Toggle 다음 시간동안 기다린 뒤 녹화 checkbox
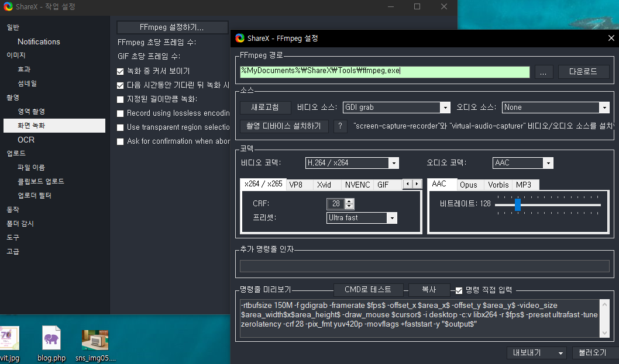The image size is (619, 364). click(x=121, y=85)
